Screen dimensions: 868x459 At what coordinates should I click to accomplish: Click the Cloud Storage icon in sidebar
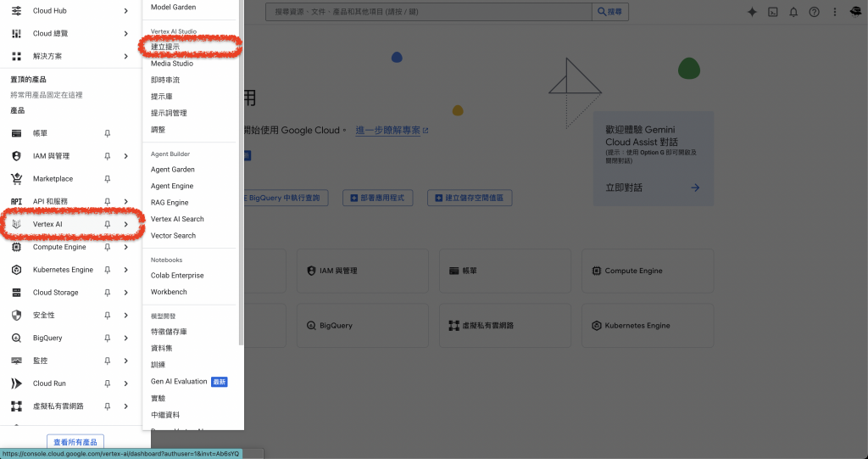tap(17, 292)
